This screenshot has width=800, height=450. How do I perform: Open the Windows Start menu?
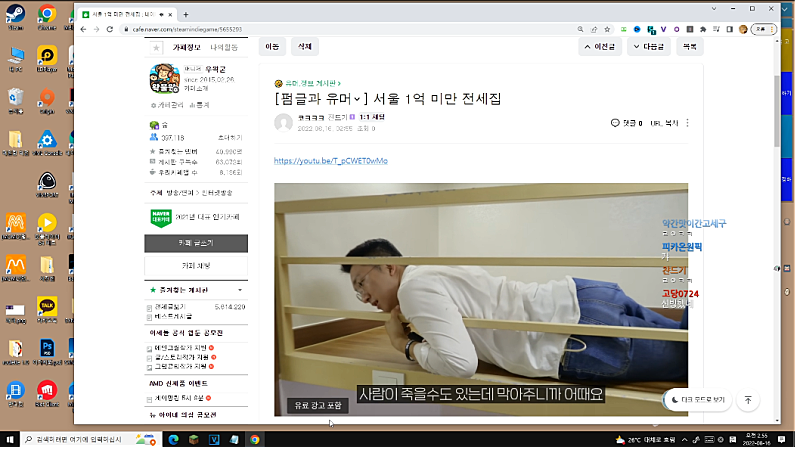pos(10,439)
